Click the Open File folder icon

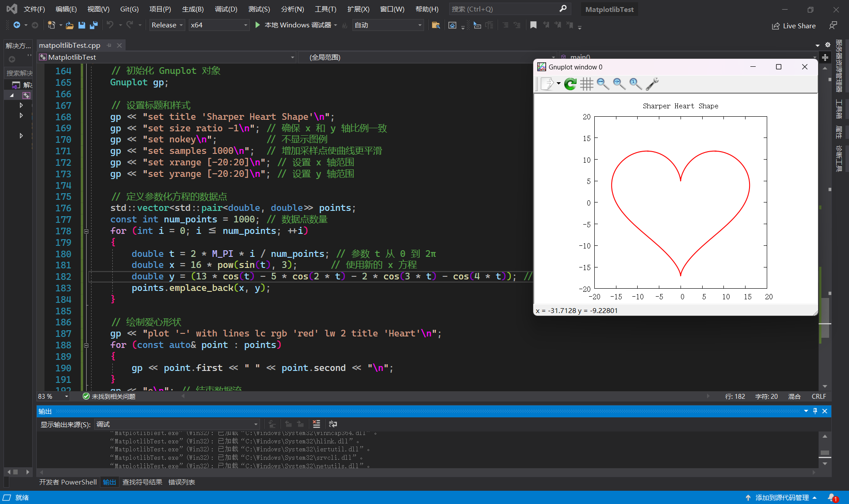tap(69, 25)
